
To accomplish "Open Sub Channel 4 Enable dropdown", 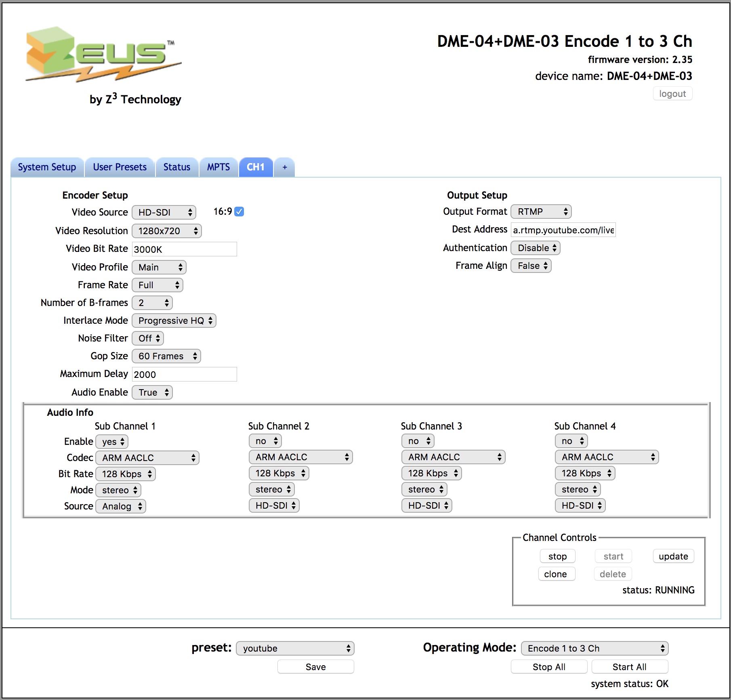I will [x=571, y=441].
